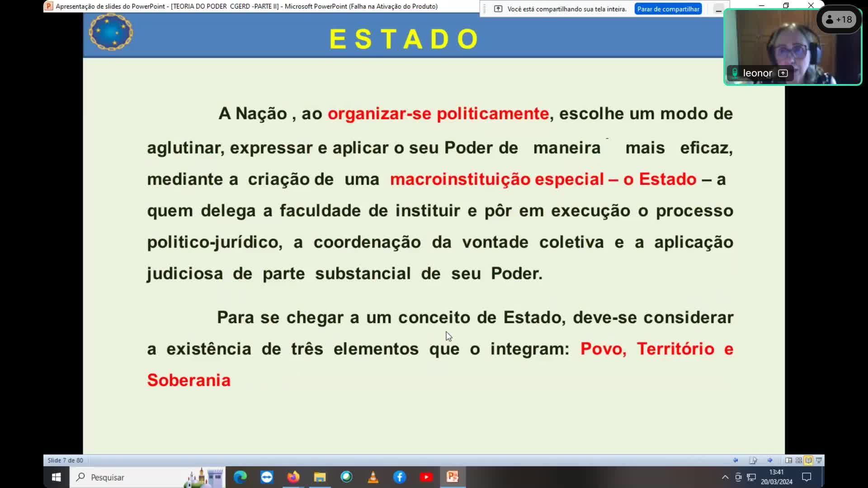868x488 pixels.
Task: Click the screen share indicator icon
Action: pyautogui.click(x=498, y=9)
